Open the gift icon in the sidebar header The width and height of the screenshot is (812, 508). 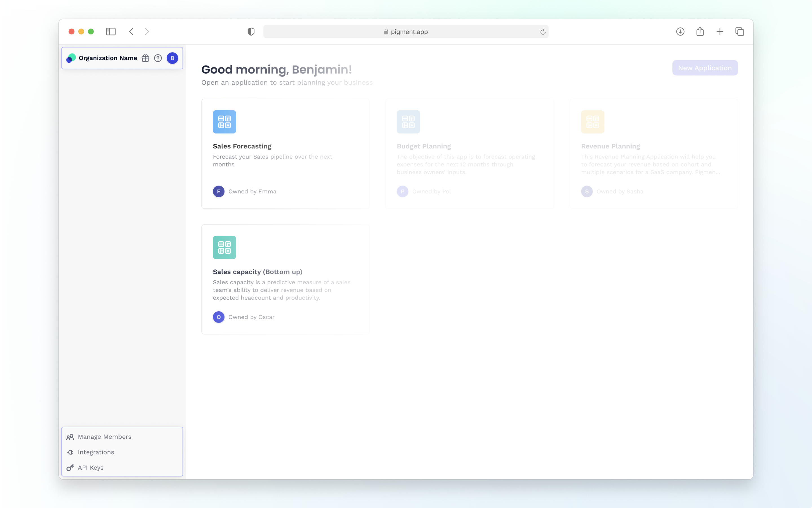[x=145, y=58]
